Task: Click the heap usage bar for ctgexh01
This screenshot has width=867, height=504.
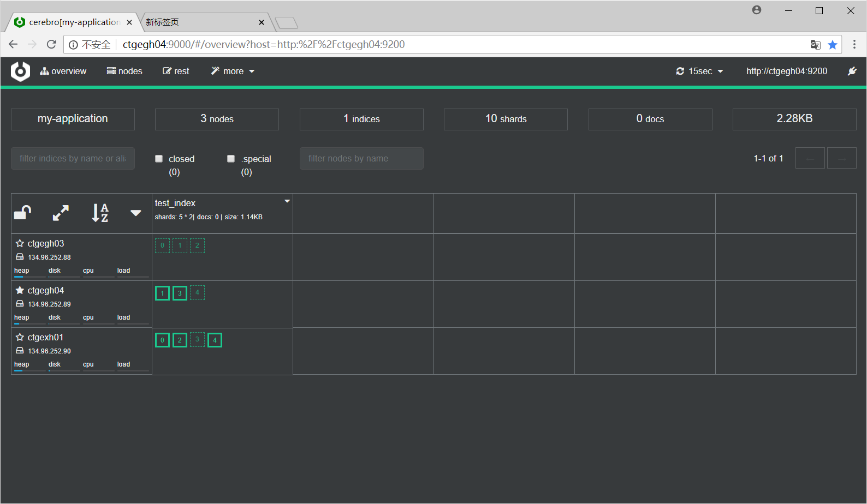Action: pyautogui.click(x=29, y=371)
